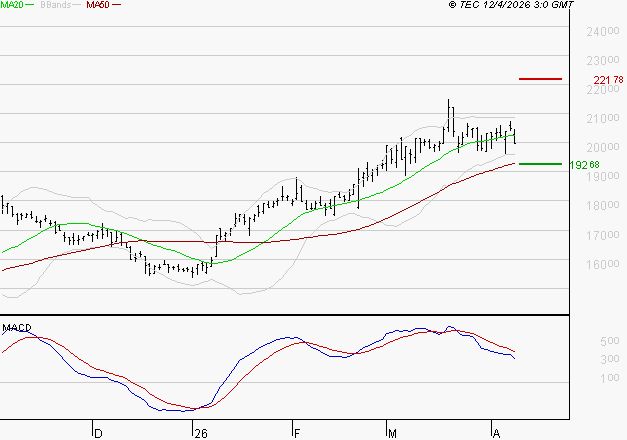The height and width of the screenshot is (440, 627).
Task: Click the 190.00 price axis label
Action: (603, 176)
